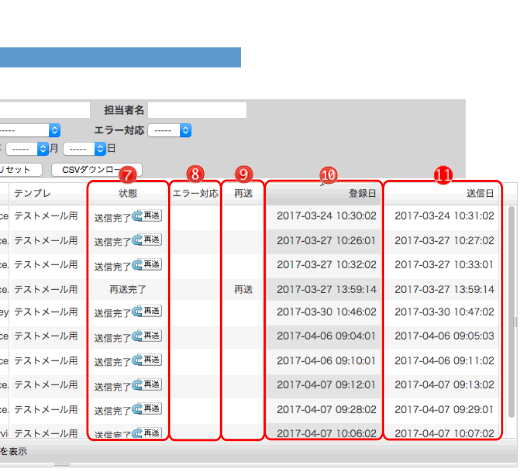Click the 状態 column header

coord(128,193)
